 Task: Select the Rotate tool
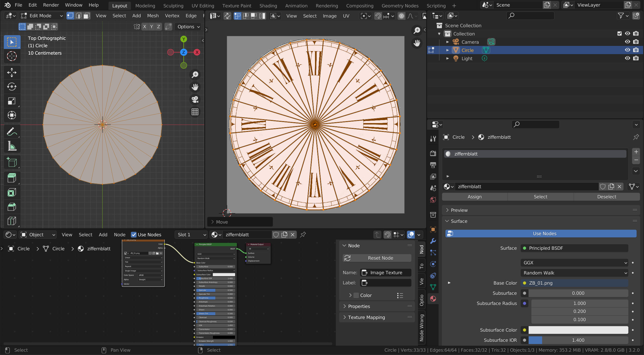pyautogui.click(x=12, y=87)
